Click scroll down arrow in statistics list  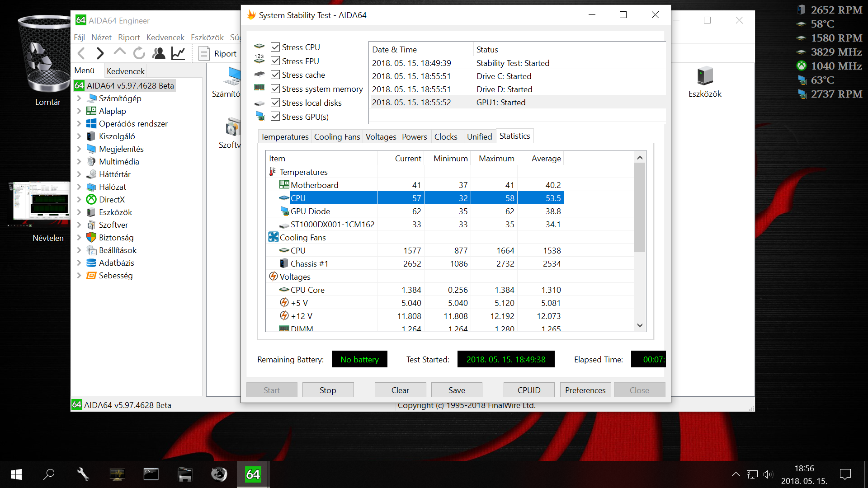pos(640,325)
